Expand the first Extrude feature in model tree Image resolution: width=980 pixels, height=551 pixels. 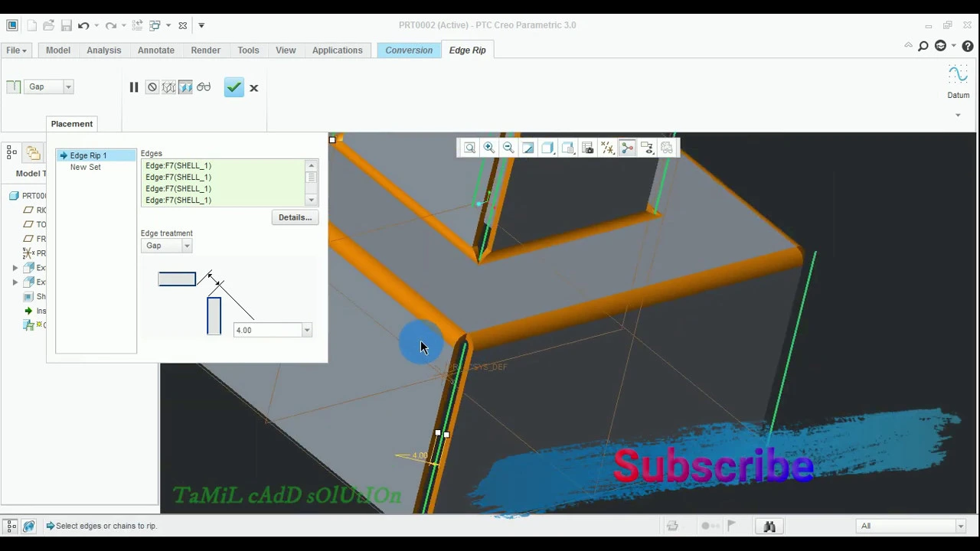[15, 268]
